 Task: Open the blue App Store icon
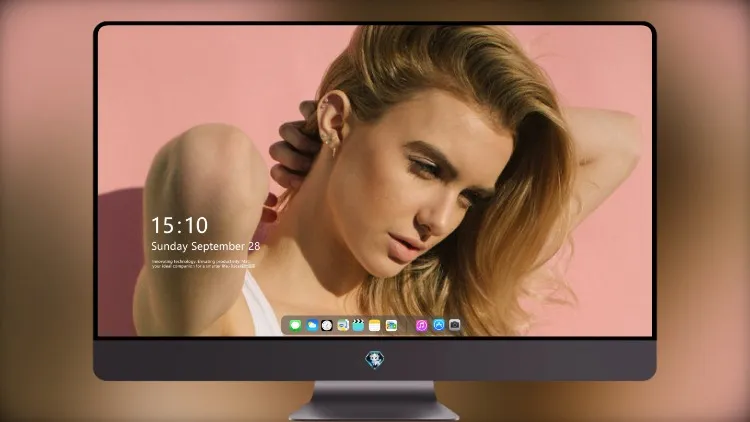pyautogui.click(x=439, y=325)
